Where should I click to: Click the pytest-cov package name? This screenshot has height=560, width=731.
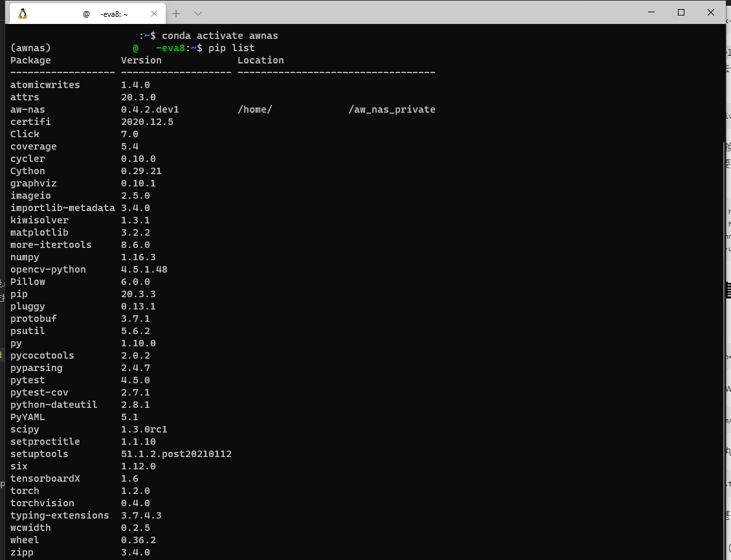[39, 392]
